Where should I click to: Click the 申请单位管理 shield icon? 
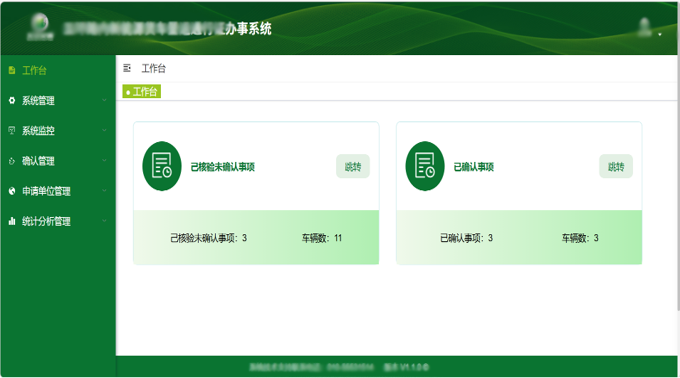[12, 191]
